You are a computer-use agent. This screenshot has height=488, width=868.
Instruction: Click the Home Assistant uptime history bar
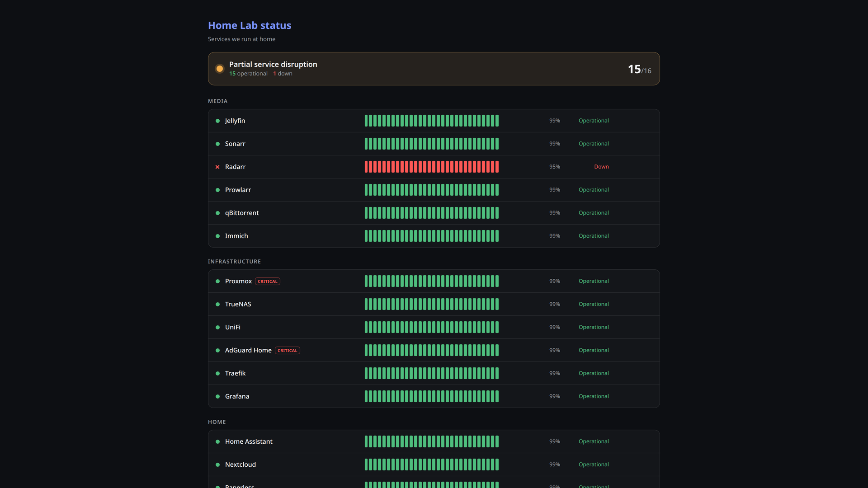[x=432, y=441]
